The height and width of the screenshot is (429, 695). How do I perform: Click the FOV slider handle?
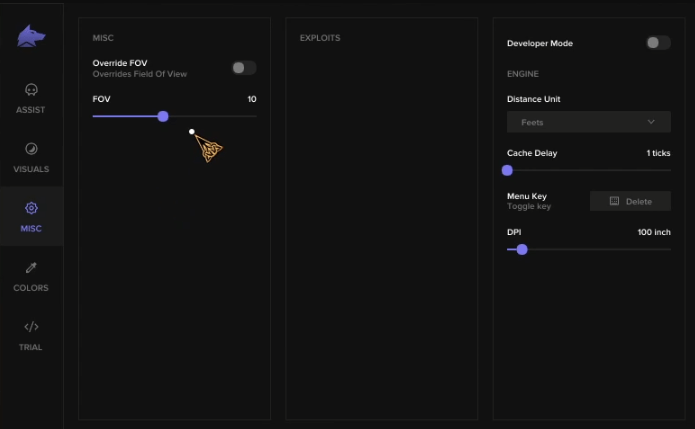[x=163, y=116]
